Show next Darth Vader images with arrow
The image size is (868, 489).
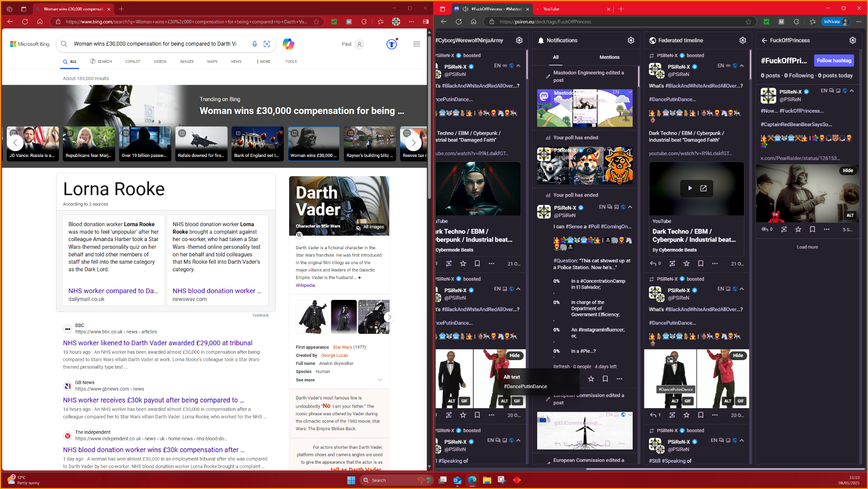point(389,317)
